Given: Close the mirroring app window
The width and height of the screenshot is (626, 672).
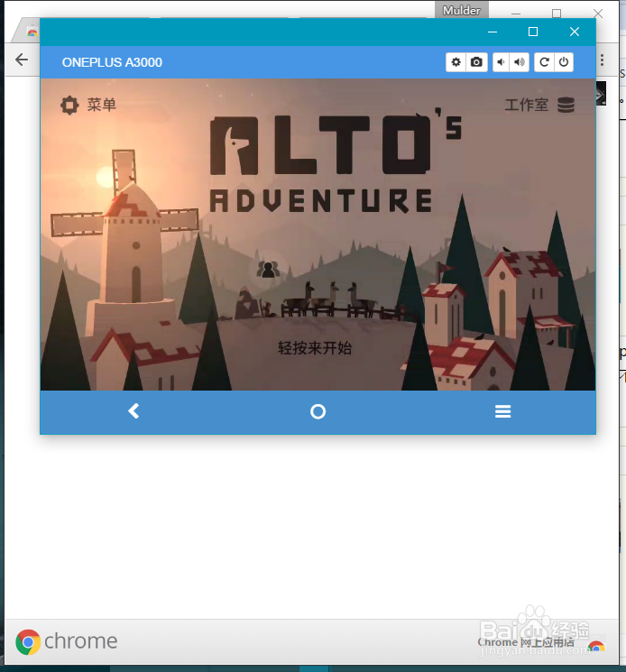Looking at the screenshot, I should point(575,32).
